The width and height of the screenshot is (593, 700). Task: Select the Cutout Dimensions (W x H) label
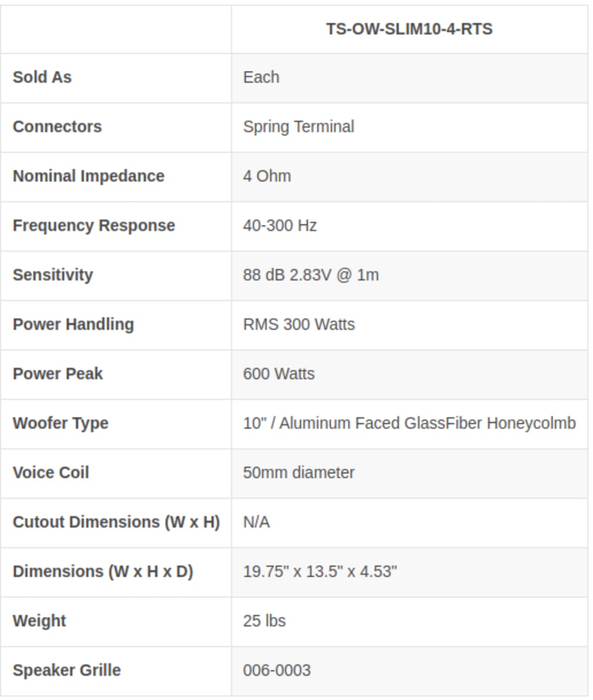116,522
